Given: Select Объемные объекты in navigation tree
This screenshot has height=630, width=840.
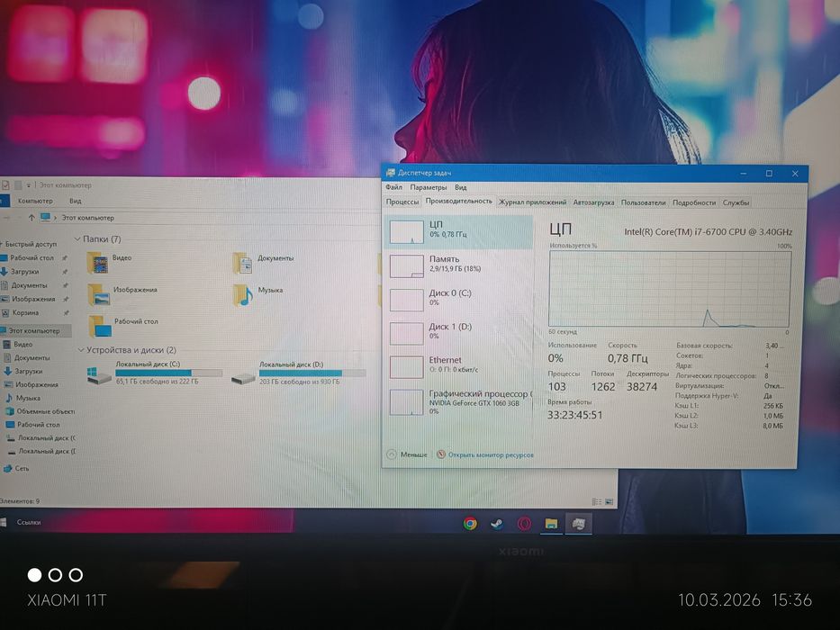Looking at the screenshot, I should (x=46, y=411).
